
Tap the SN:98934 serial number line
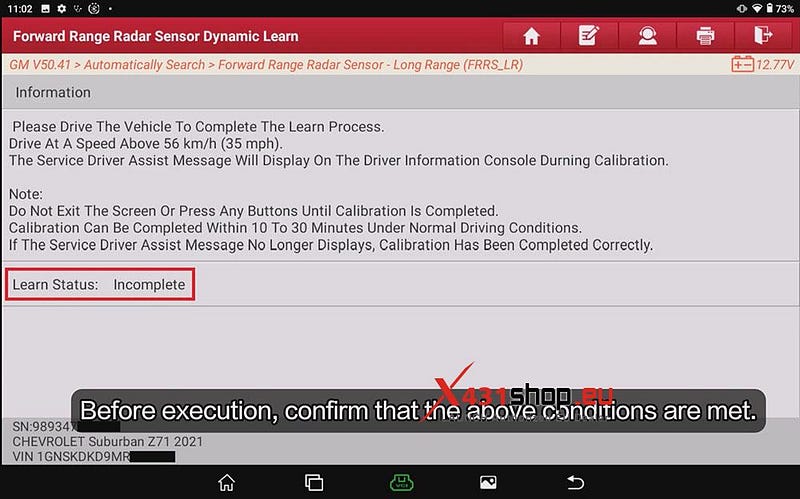coord(66,427)
